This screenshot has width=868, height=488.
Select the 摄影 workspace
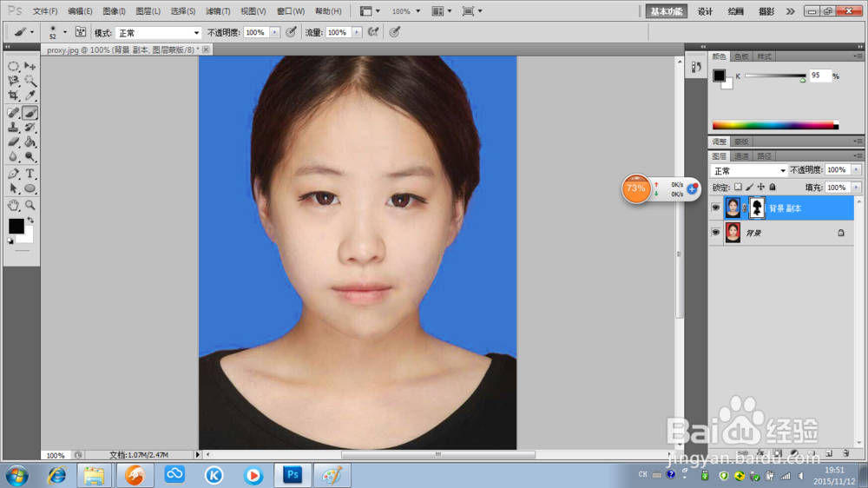tap(766, 11)
